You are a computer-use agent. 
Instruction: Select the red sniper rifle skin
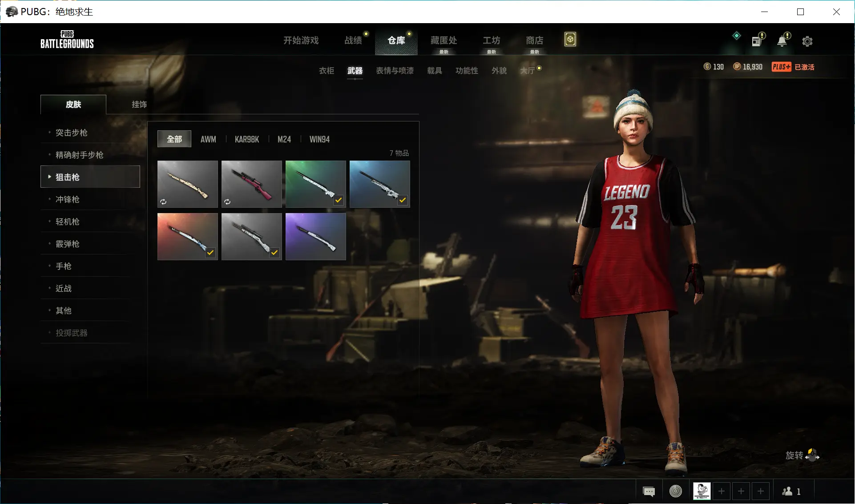pyautogui.click(x=252, y=184)
